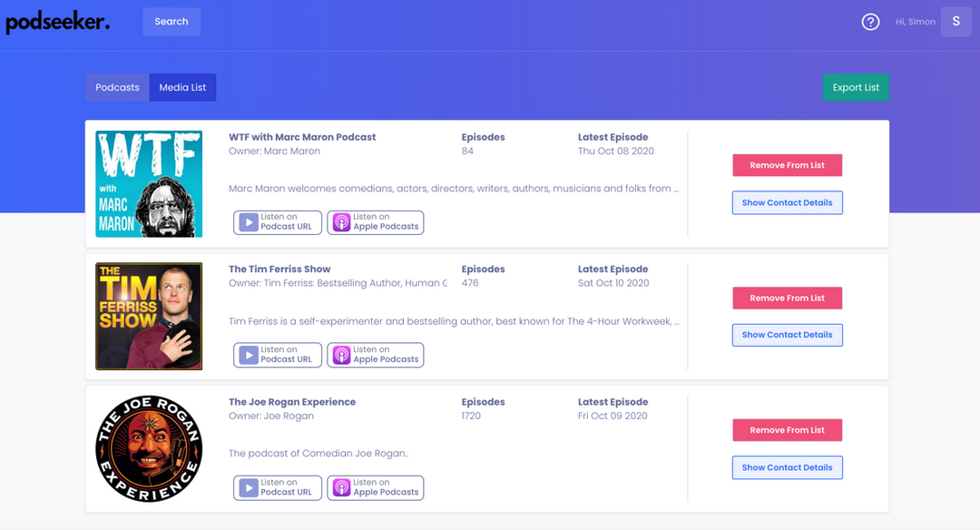
Task: Open The Tim Ferriss Show title link
Action: pyautogui.click(x=279, y=270)
